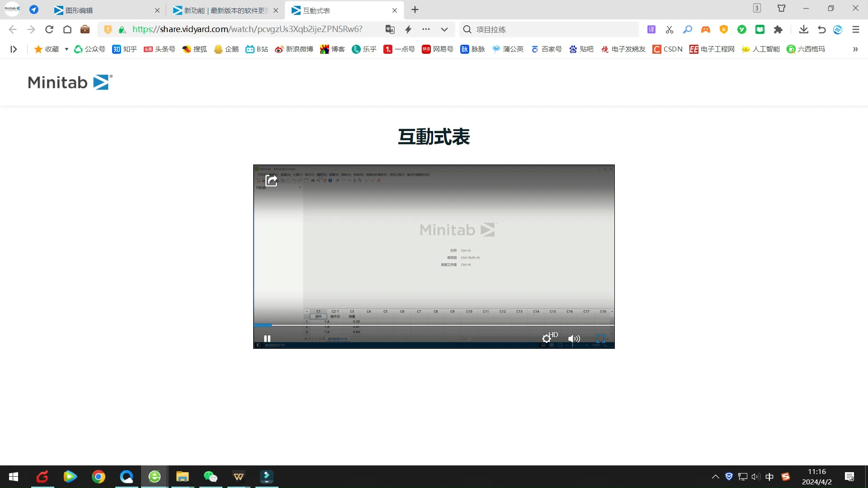Screen dimensions: 868x488
Task: Open the address bar more options
Action: pos(426,29)
